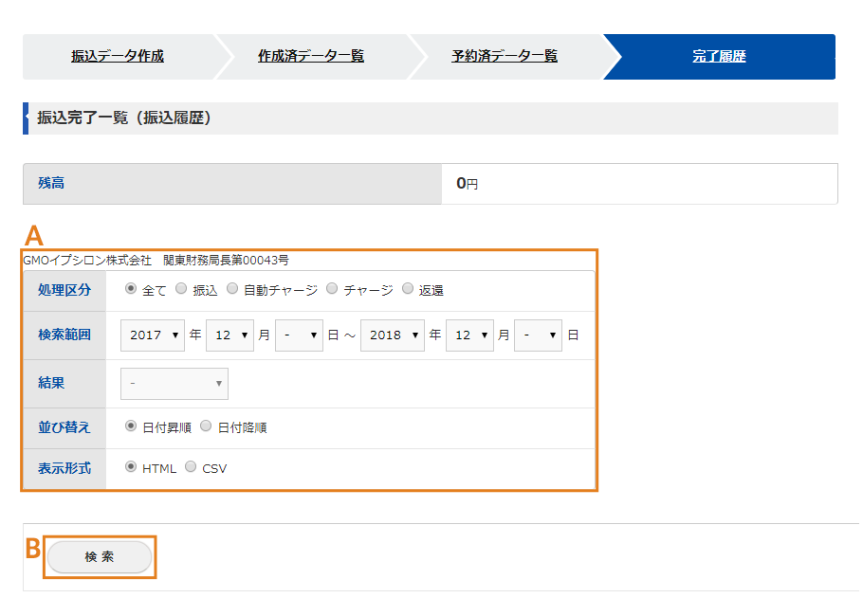
Task: Expand the start month dropdown
Action: point(230,335)
